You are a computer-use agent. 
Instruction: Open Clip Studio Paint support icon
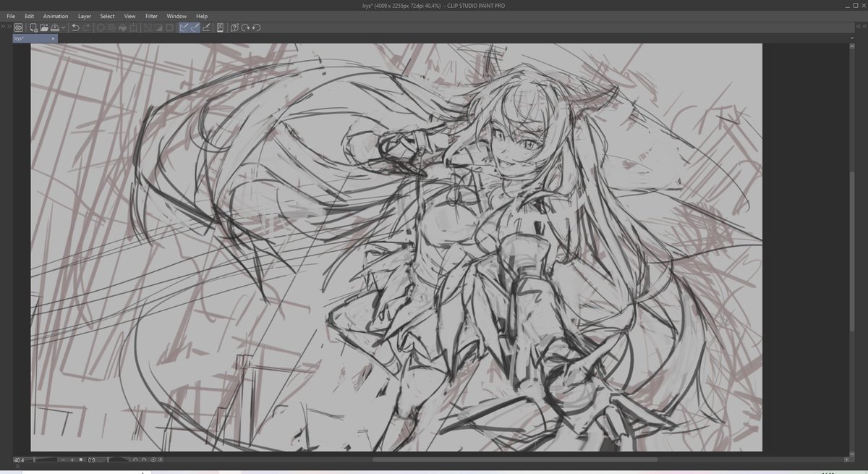pyautogui.click(x=235, y=27)
